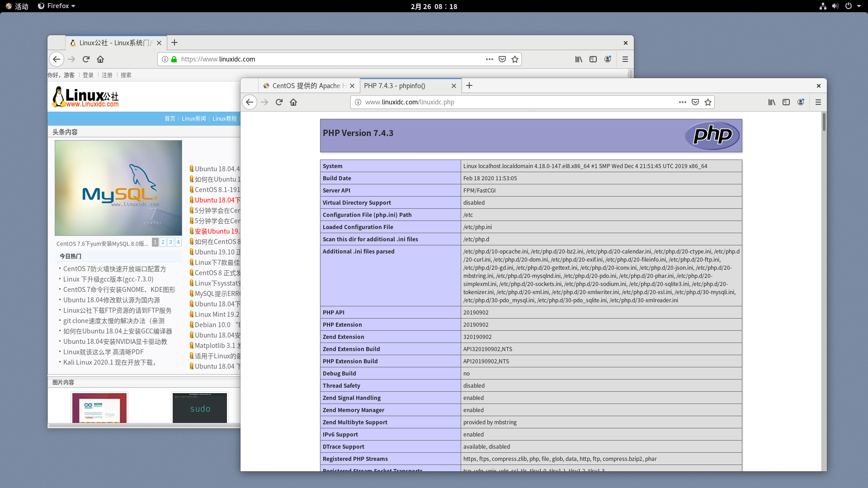Select slide page 3 under MySQL image
868x488 pixels.
pos(170,242)
